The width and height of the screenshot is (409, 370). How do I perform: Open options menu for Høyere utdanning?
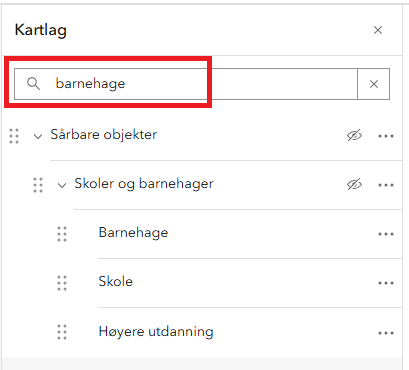[386, 333]
